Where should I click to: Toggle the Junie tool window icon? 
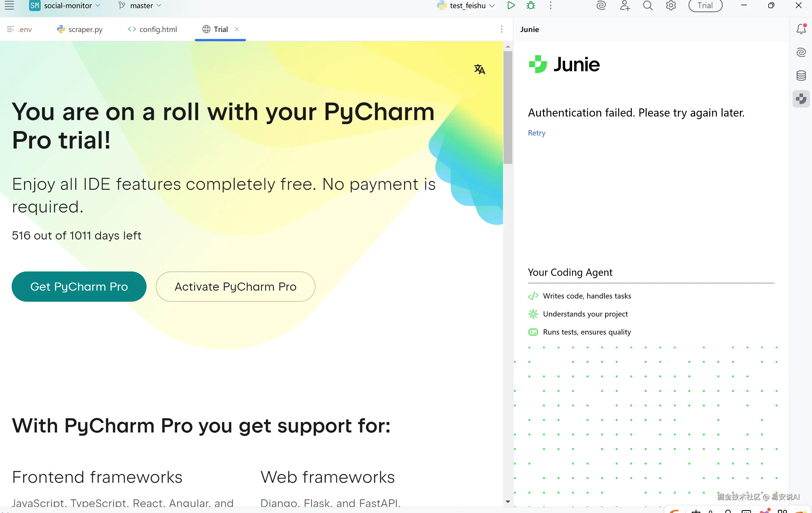click(801, 99)
